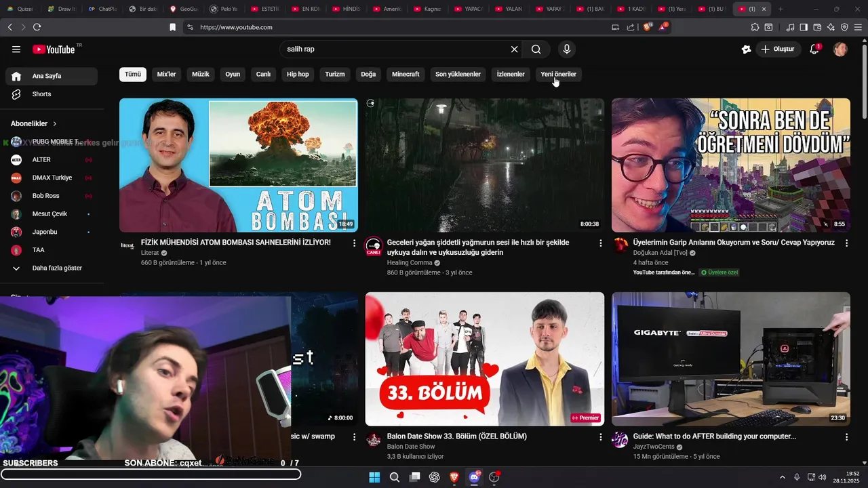Open Ana Sayfa in the sidebar
Viewport: 868px width, 488px height.
52,76
